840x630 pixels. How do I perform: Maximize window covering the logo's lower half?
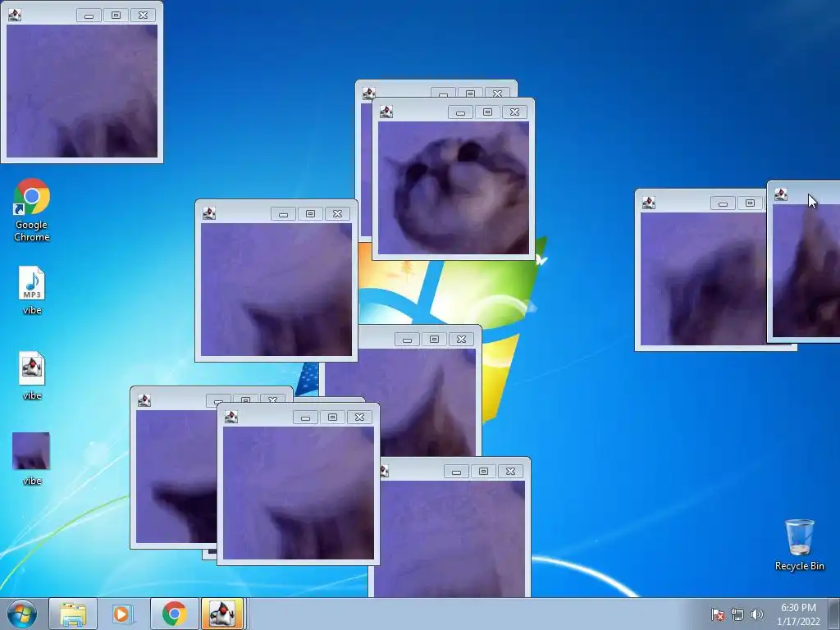coord(435,339)
